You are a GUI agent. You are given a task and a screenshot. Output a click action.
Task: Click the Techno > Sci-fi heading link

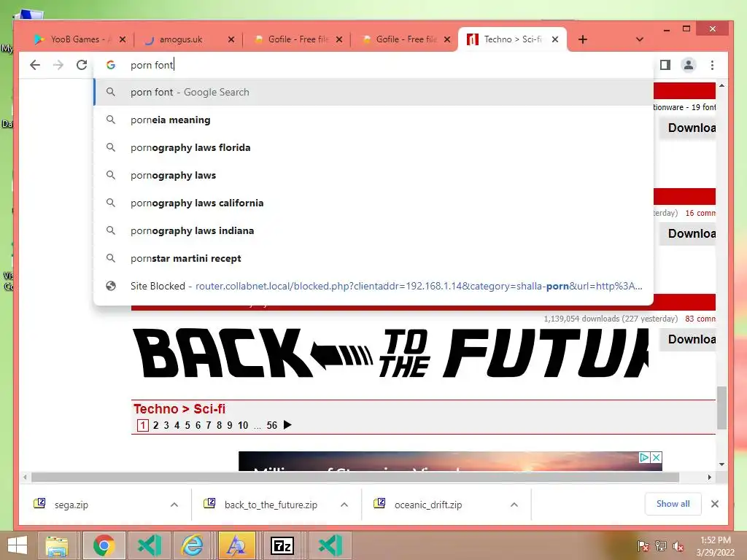point(179,408)
